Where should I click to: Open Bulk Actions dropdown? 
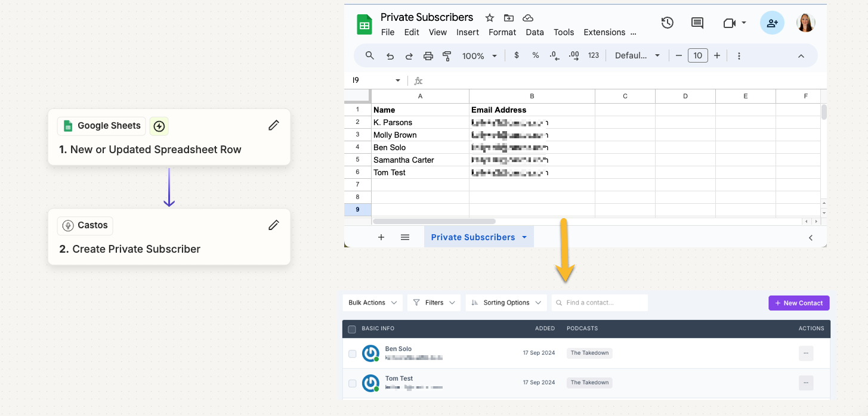tap(373, 303)
